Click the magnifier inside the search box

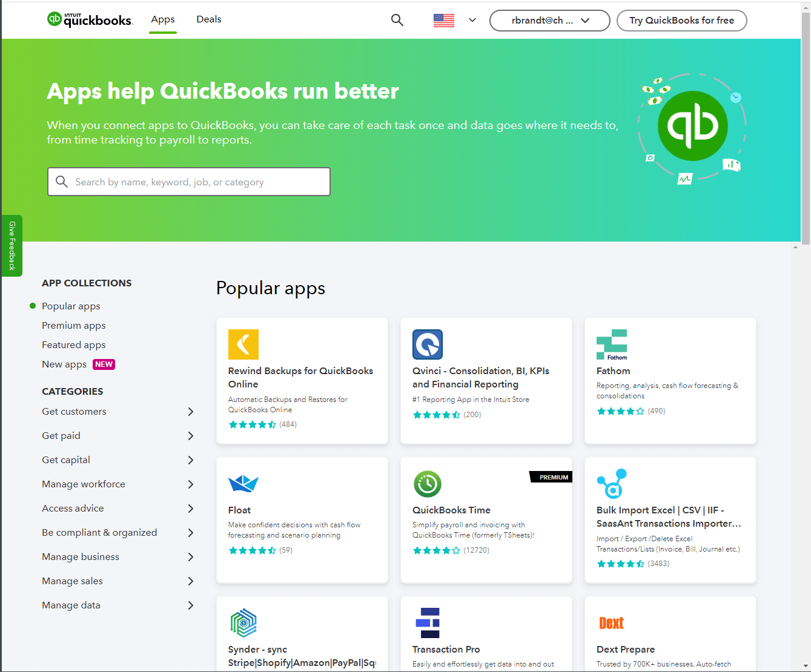pos(61,182)
